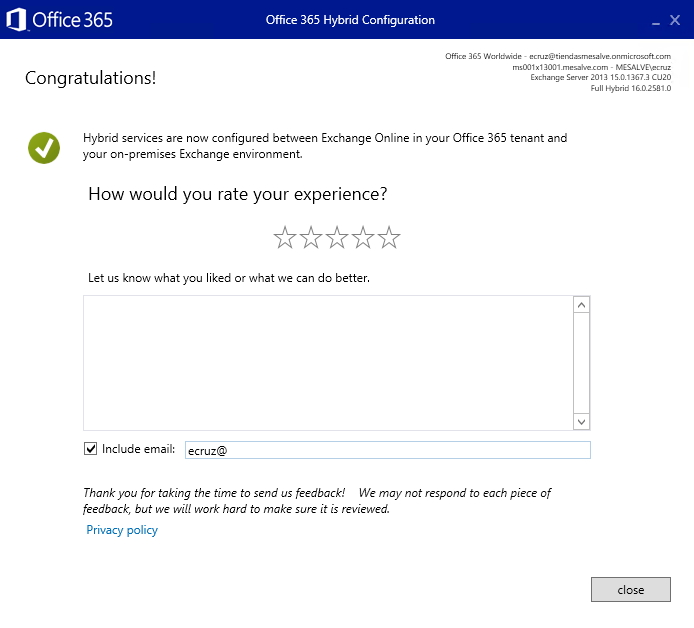Focus the feedback comments text area

(x=328, y=363)
